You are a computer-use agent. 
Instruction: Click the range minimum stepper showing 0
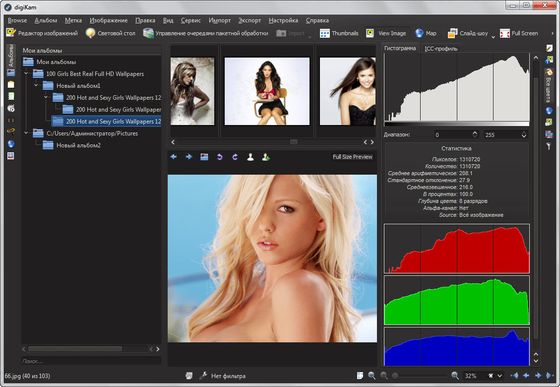click(456, 135)
